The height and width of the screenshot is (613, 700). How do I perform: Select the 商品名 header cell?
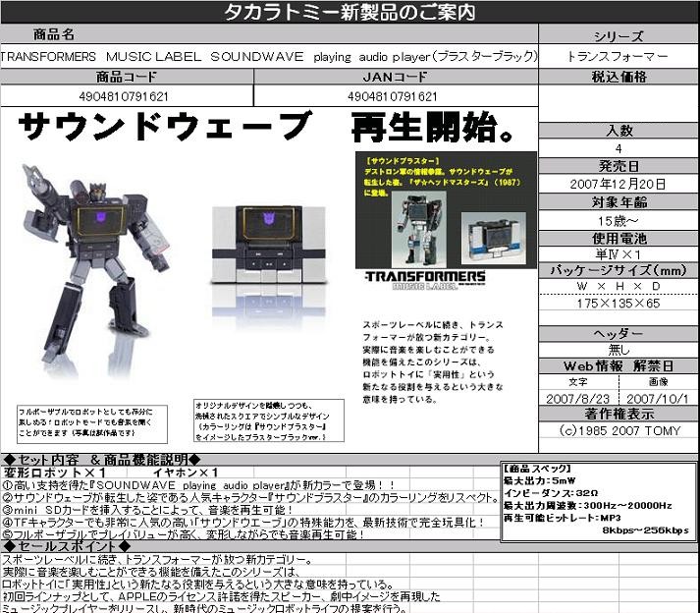click(269, 34)
